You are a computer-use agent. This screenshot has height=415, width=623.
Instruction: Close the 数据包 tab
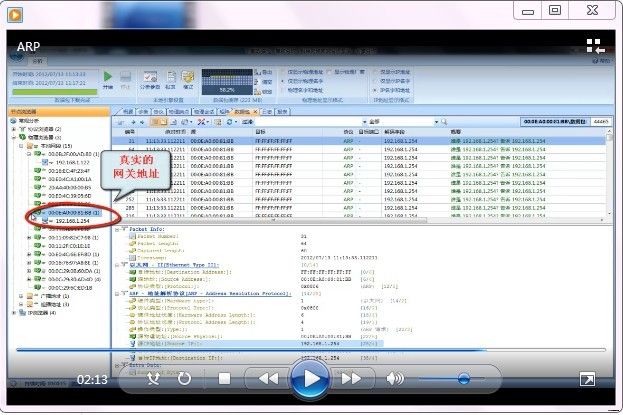click(255, 112)
